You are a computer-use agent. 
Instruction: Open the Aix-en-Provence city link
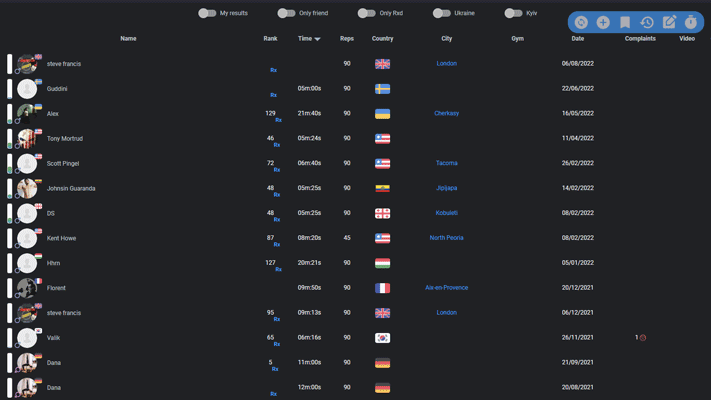tap(447, 288)
